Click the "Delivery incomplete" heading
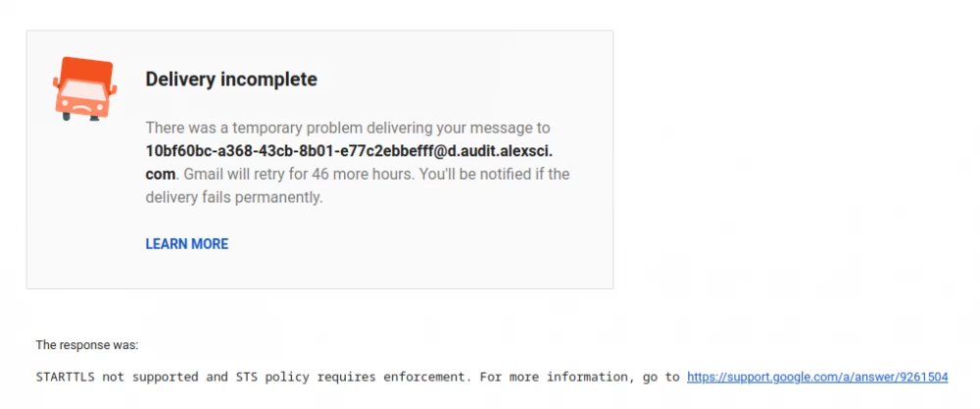Screen dimensions: 980x409 click(x=231, y=79)
